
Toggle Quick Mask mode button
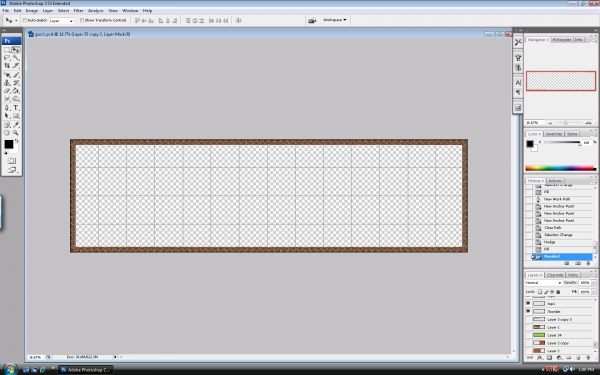11,161
